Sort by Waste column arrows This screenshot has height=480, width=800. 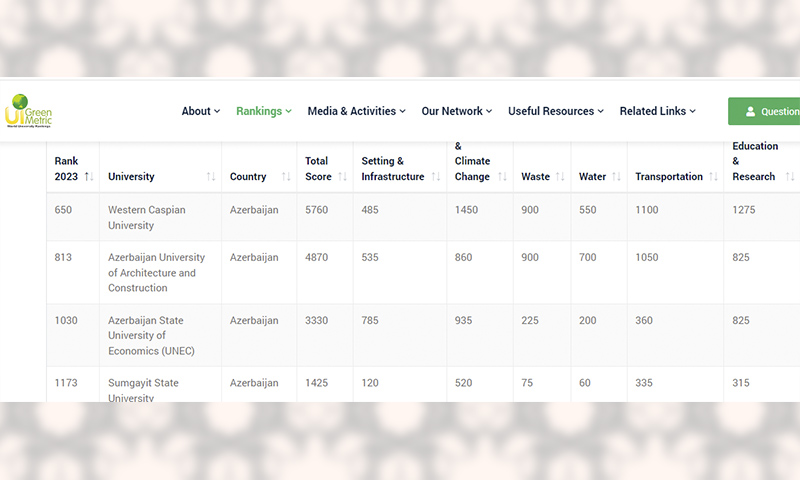tap(560, 176)
